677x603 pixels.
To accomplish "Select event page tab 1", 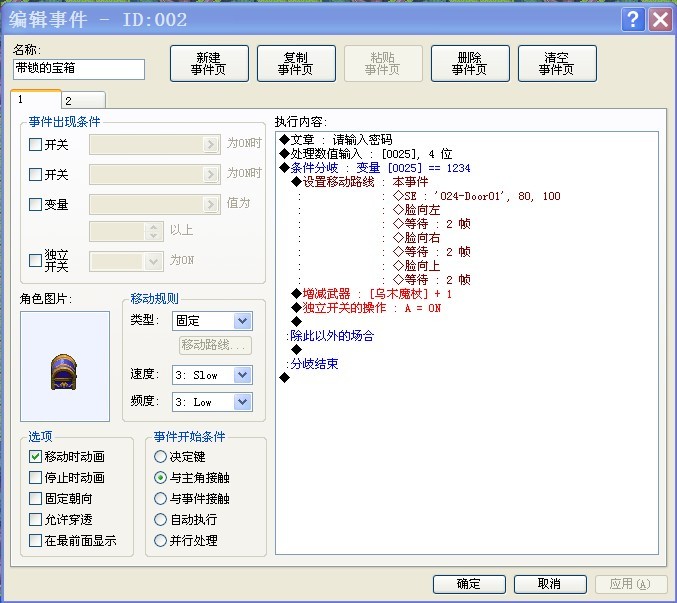I will [x=36, y=99].
